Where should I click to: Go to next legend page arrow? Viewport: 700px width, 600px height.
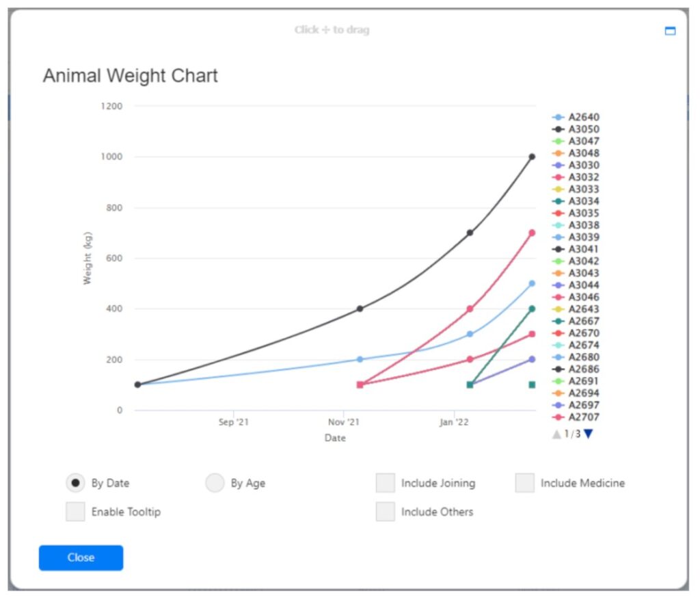[589, 434]
